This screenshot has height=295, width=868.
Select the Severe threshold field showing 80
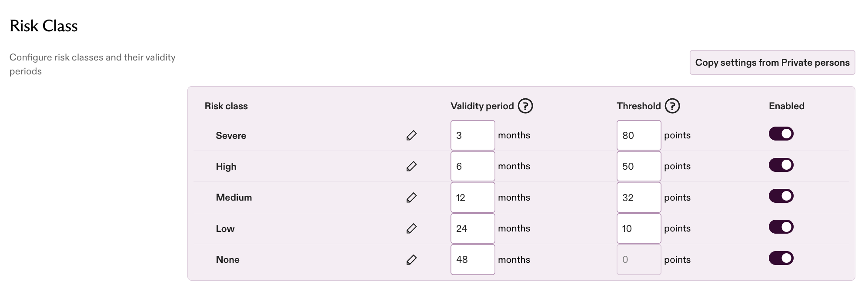click(x=639, y=135)
